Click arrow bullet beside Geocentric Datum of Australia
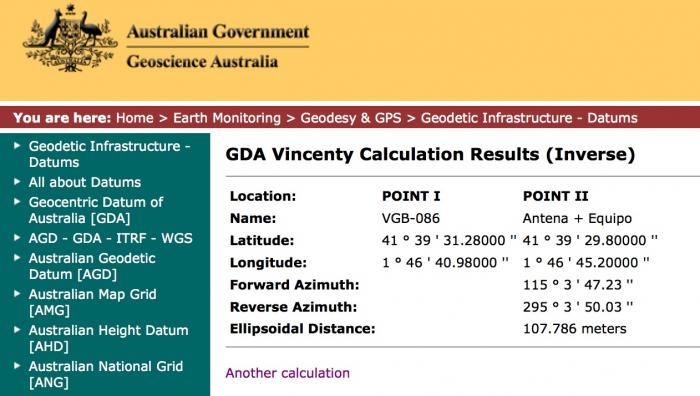This screenshot has width=700, height=396. 17,202
